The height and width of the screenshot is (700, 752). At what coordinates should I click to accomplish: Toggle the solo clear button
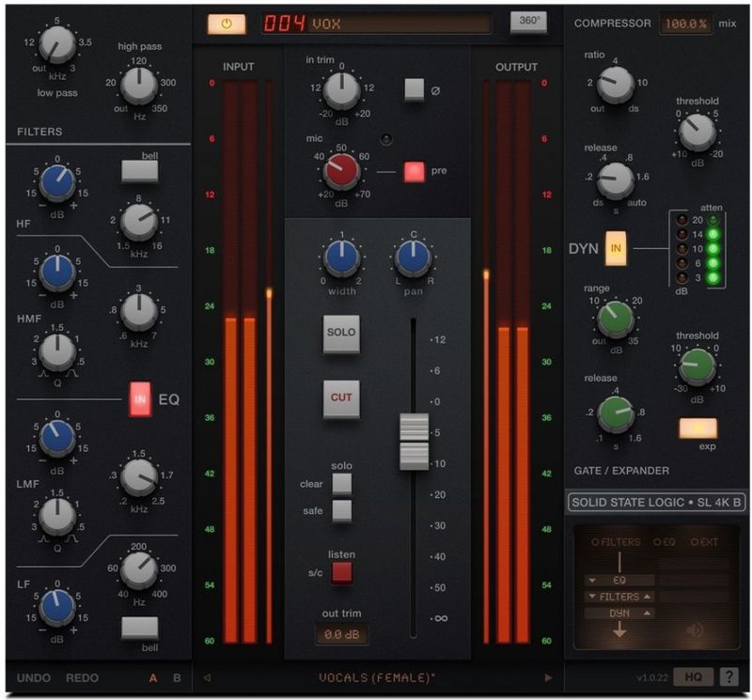pyautogui.click(x=342, y=484)
